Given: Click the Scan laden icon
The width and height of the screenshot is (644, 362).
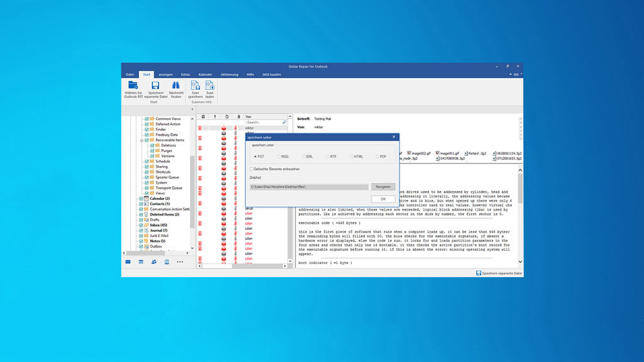Looking at the screenshot, I should 210,85.
